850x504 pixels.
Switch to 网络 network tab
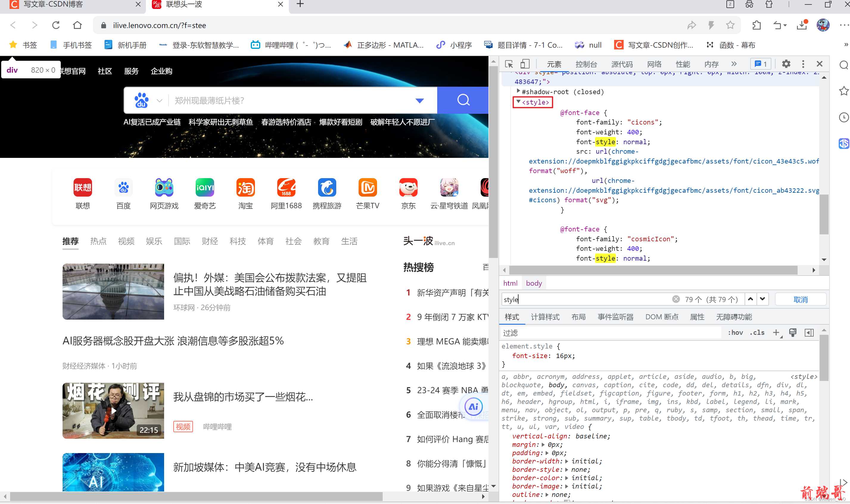[x=654, y=64]
